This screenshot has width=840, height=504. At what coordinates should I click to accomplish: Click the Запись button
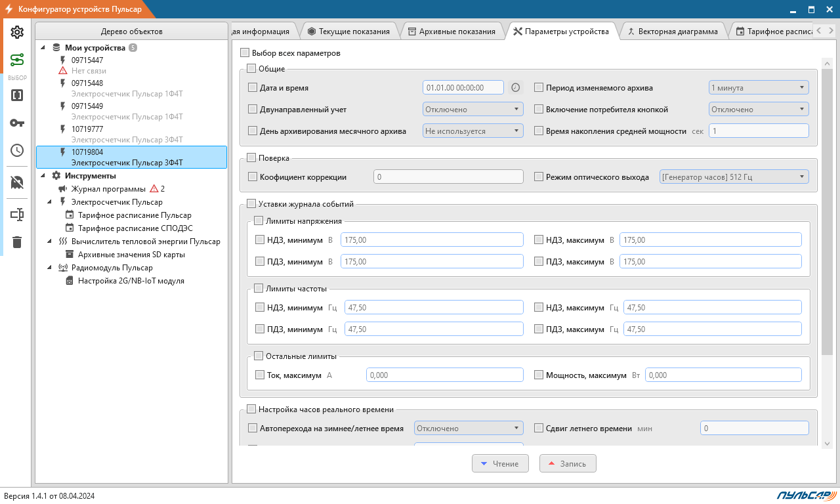[x=568, y=463]
